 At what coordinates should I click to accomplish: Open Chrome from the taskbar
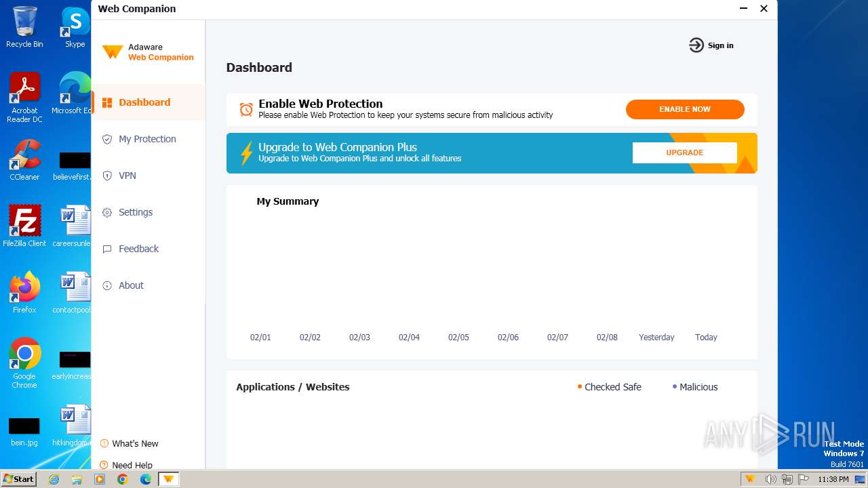point(123,479)
